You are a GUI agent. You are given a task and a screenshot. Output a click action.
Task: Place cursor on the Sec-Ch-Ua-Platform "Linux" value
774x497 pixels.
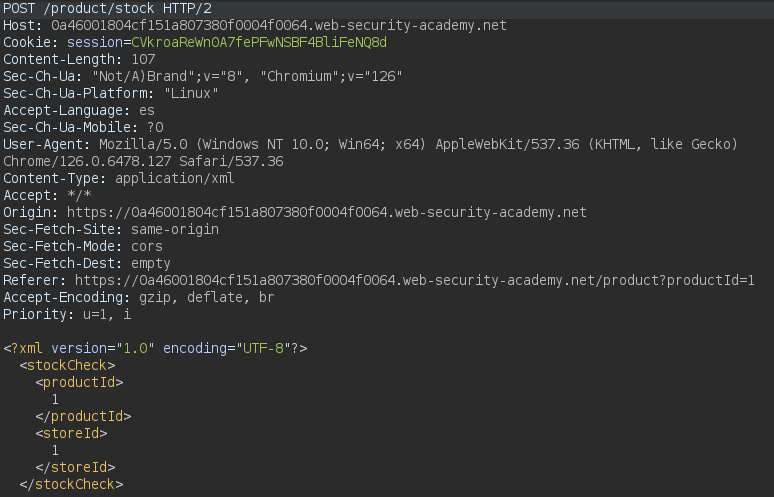(191, 93)
